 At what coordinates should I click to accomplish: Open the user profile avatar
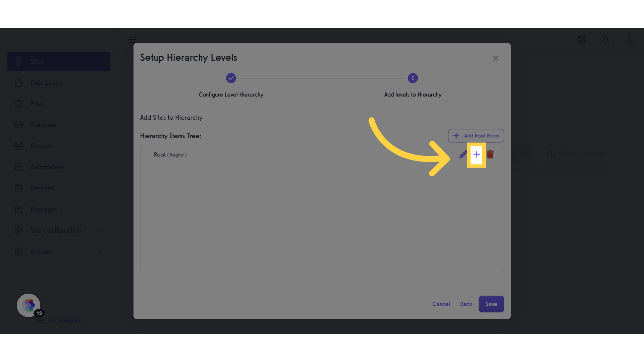[x=629, y=40]
